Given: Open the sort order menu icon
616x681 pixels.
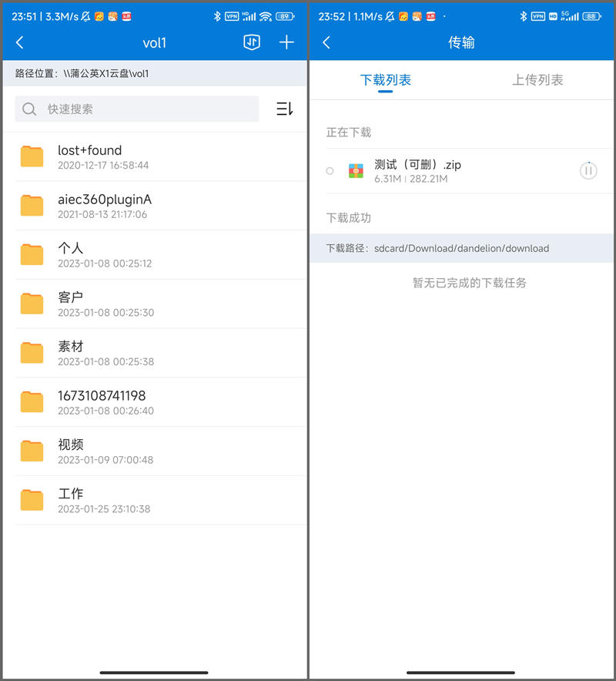Looking at the screenshot, I should pyautogui.click(x=284, y=109).
